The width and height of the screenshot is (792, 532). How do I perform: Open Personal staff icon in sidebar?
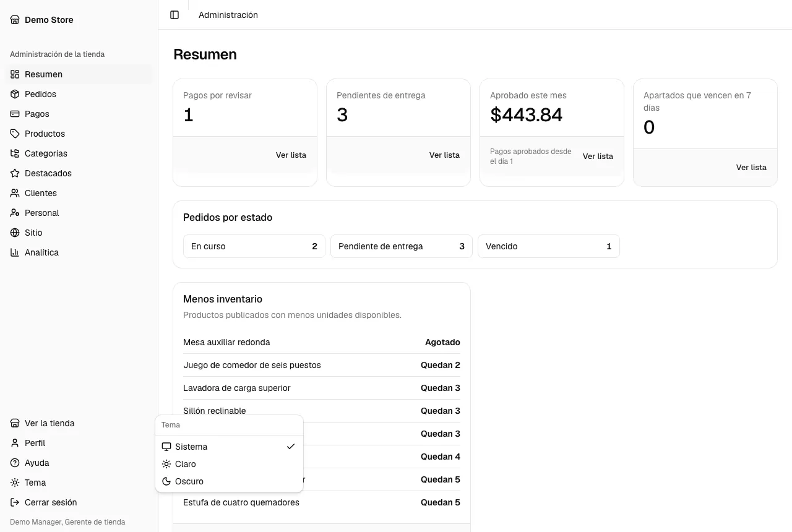pos(15,213)
